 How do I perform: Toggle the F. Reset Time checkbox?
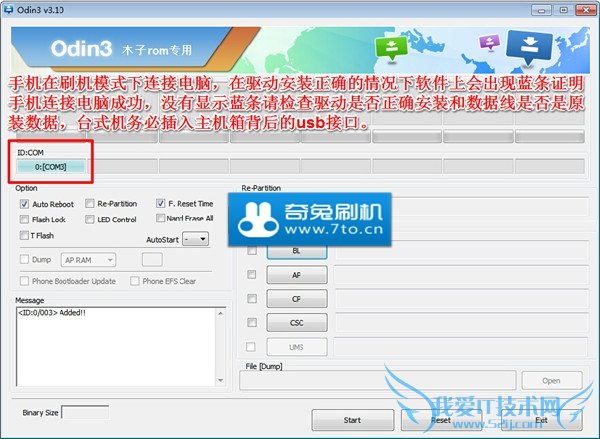tap(160, 203)
